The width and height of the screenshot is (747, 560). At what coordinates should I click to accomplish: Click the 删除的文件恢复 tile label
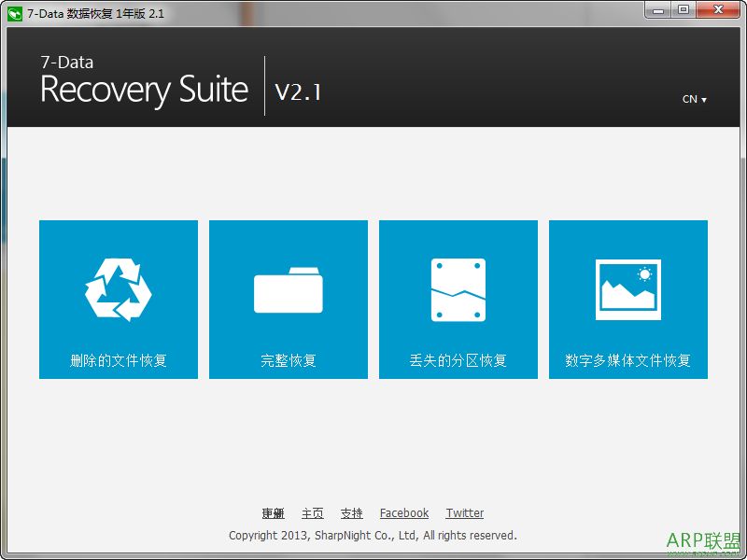click(x=118, y=358)
